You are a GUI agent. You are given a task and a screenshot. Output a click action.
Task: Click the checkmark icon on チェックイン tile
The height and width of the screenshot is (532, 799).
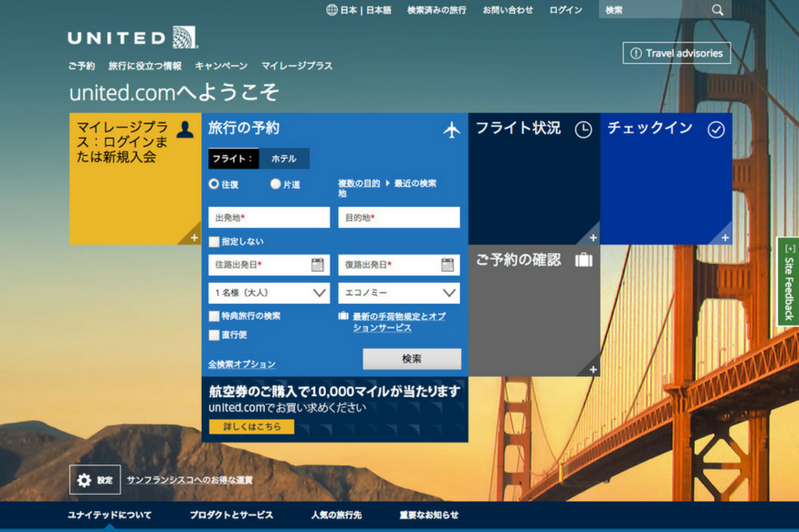[x=716, y=130]
